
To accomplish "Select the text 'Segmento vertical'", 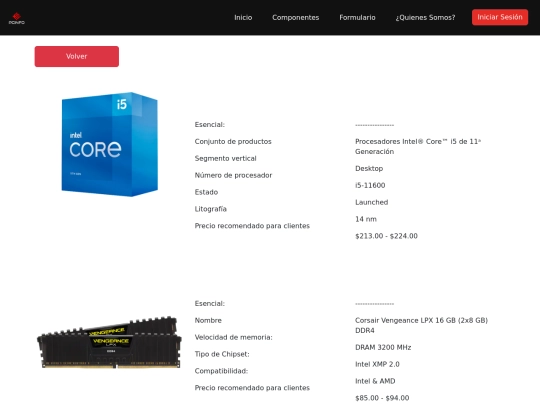I will coord(225,158).
